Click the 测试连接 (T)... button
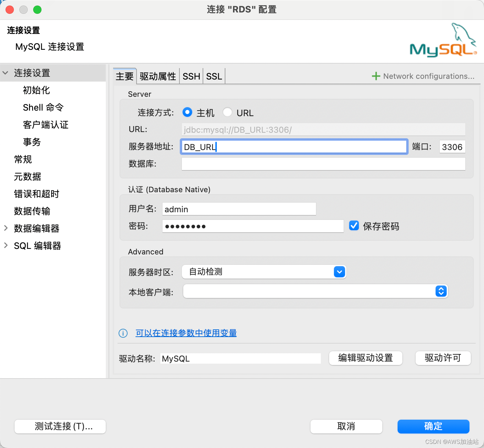 coord(60,427)
